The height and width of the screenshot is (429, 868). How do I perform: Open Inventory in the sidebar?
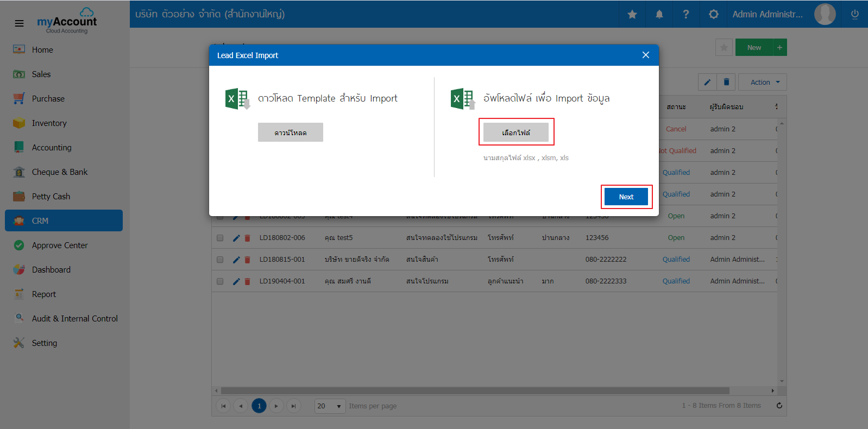[64, 123]
